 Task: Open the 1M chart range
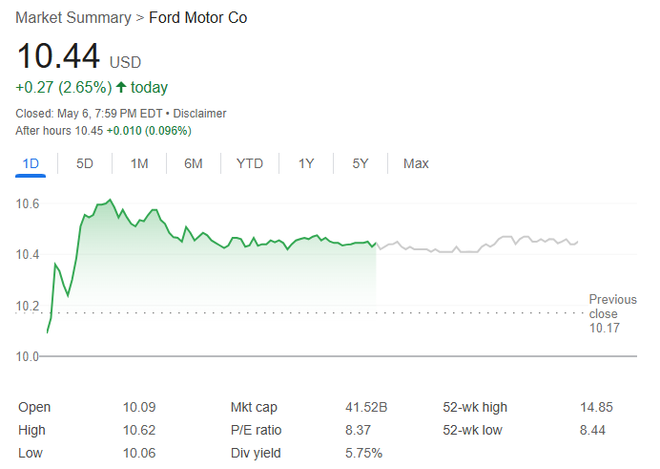click(x=139, y=163)
